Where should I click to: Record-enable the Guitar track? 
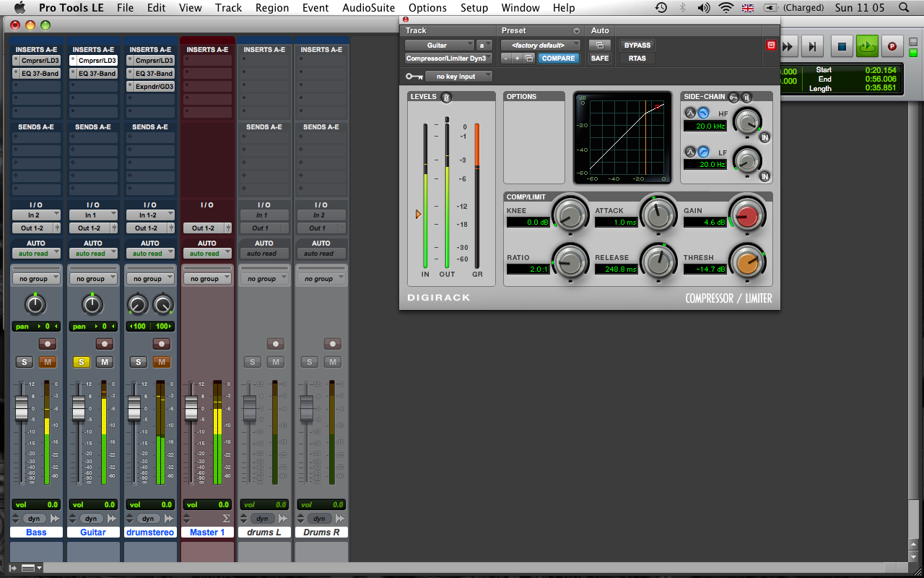(105, 344)
